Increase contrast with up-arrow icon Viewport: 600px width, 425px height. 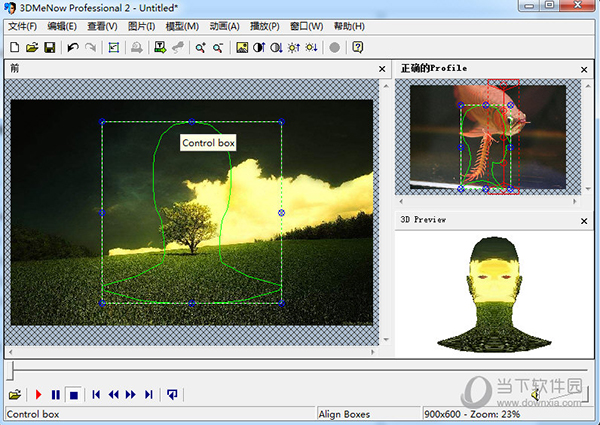[259, 47]
